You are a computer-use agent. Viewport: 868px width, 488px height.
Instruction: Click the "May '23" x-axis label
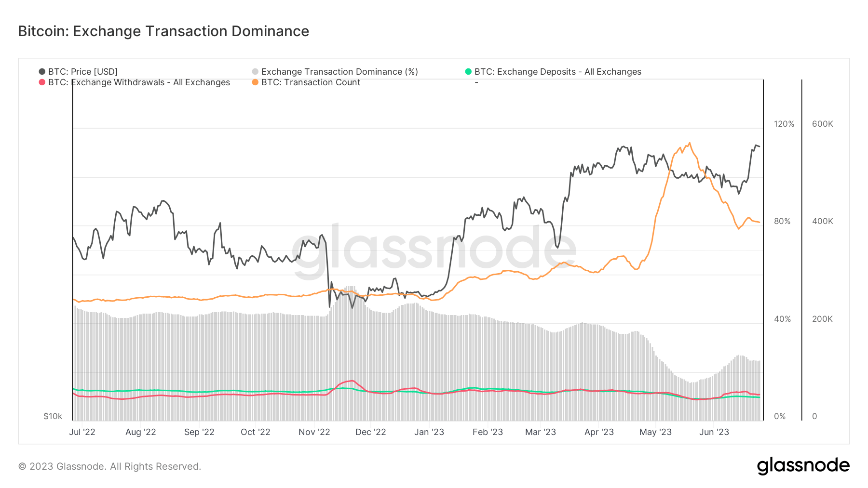(x=655, y=432)
